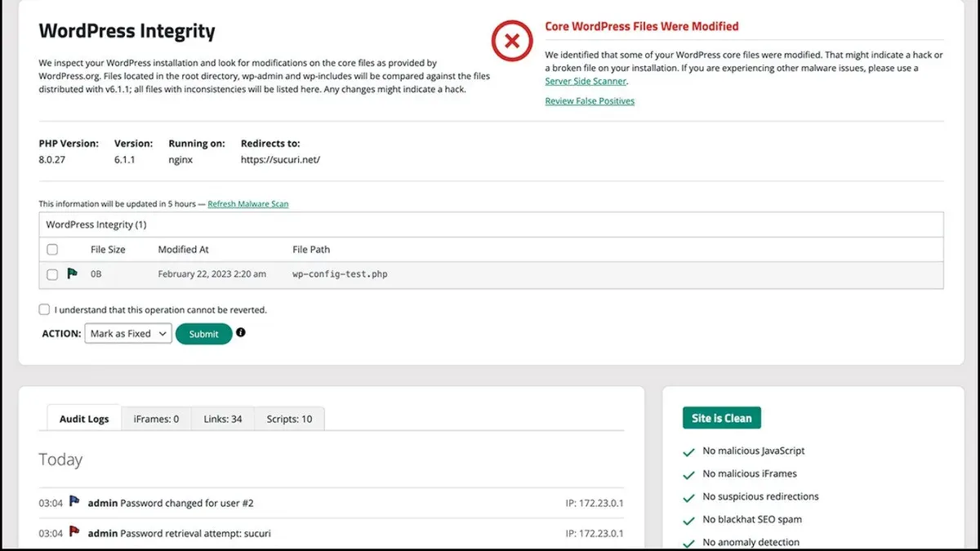
Task: Check the box for the wp-config-test.php row
Action: coord(52,274)
